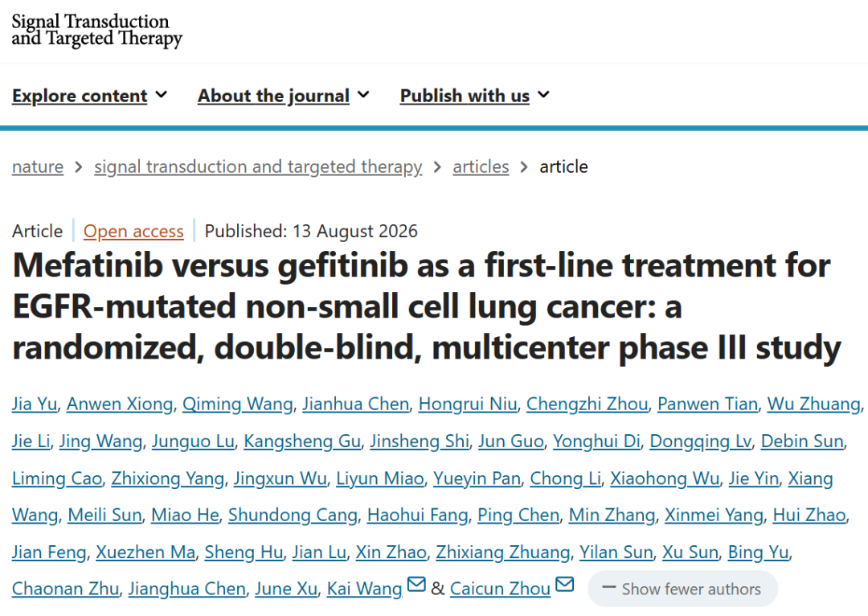
Task: Click the Signal Transduction and Targeted Therapy logo
Action: pyautogui.click(x=97, y=31)
